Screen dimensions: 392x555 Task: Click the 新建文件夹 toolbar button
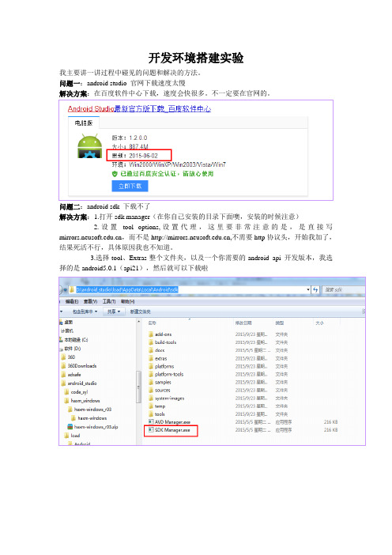(140, 311)
